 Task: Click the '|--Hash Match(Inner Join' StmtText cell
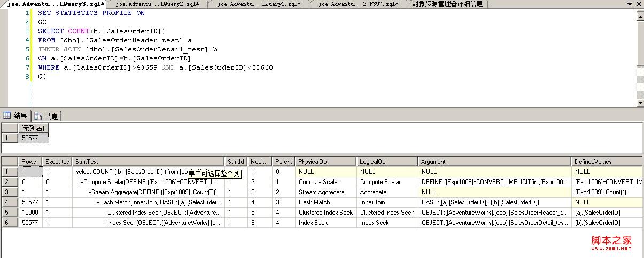[x=149, y=202]
